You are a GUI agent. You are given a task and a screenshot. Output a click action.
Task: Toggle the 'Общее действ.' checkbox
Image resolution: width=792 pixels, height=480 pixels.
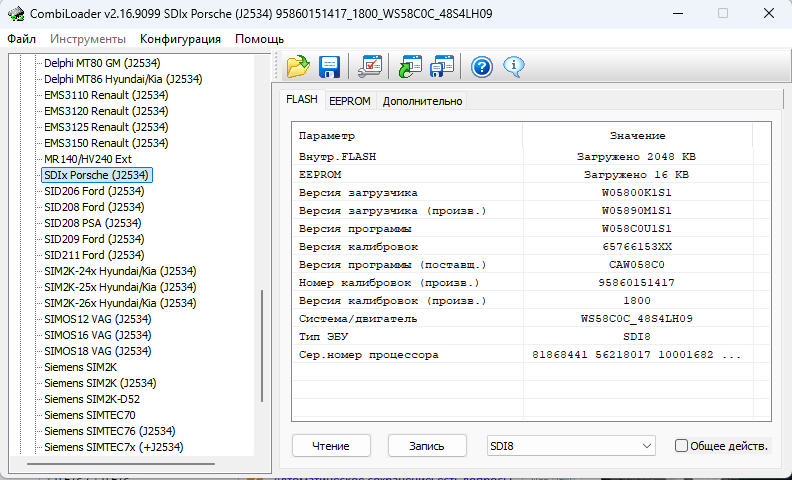pos(681,446)
